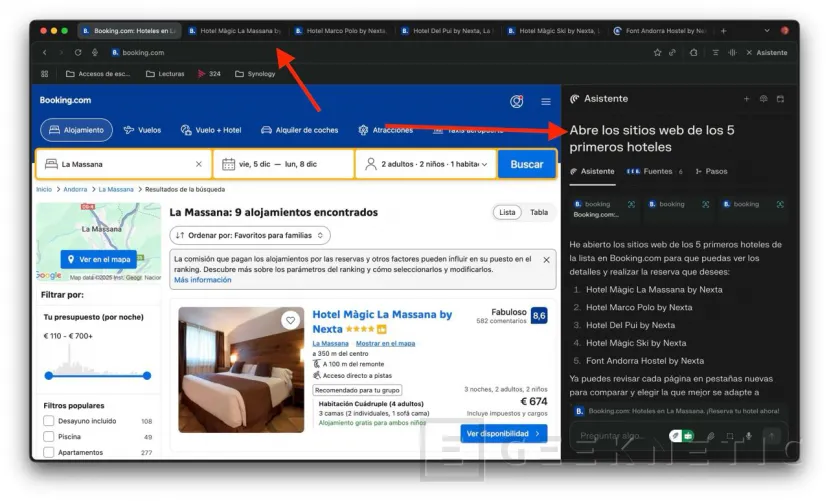The height and width of the screenshot is (501, 829).
Task: Bookmark this page with the star icon
Action: [657, 52]
